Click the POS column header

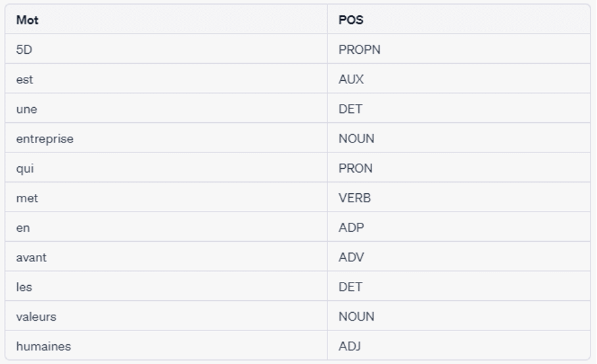click(x=350, y=20)
